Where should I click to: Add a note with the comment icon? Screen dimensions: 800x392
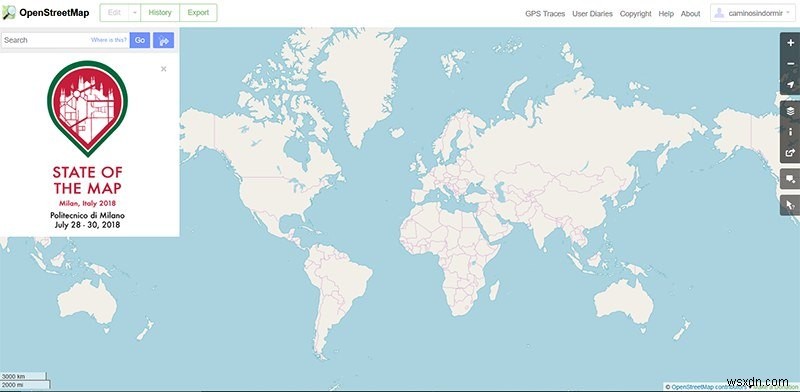(790, 179)
